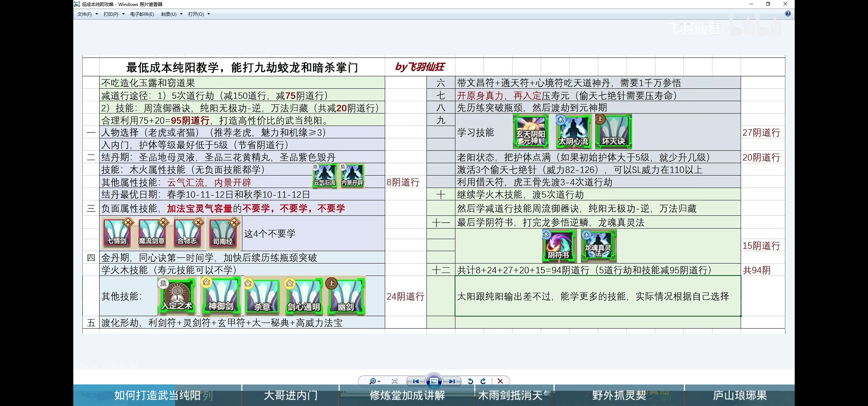Image resolution: width=868 pixels, height=406 pixels.
Task: Click the 司南经 skill icon
Action: pyautogui.click(x=223, y=233)
